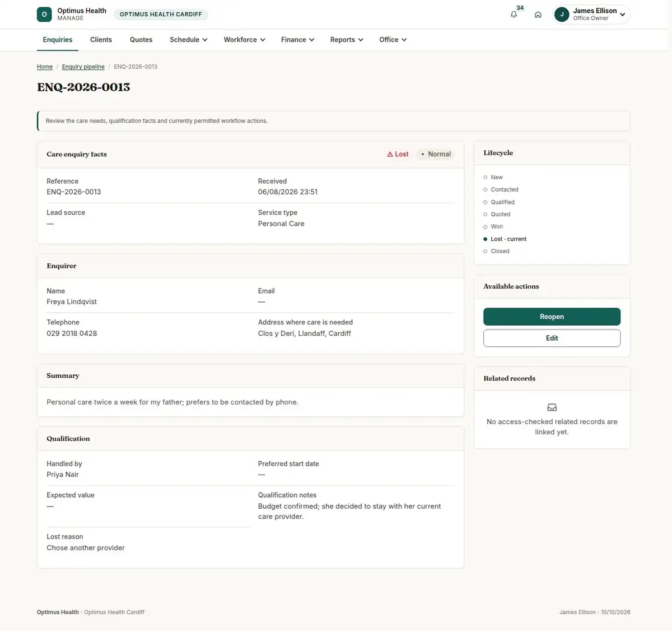Select the Contacted lifecycle stage
The image size is (672, 631).
coord(501,189)
